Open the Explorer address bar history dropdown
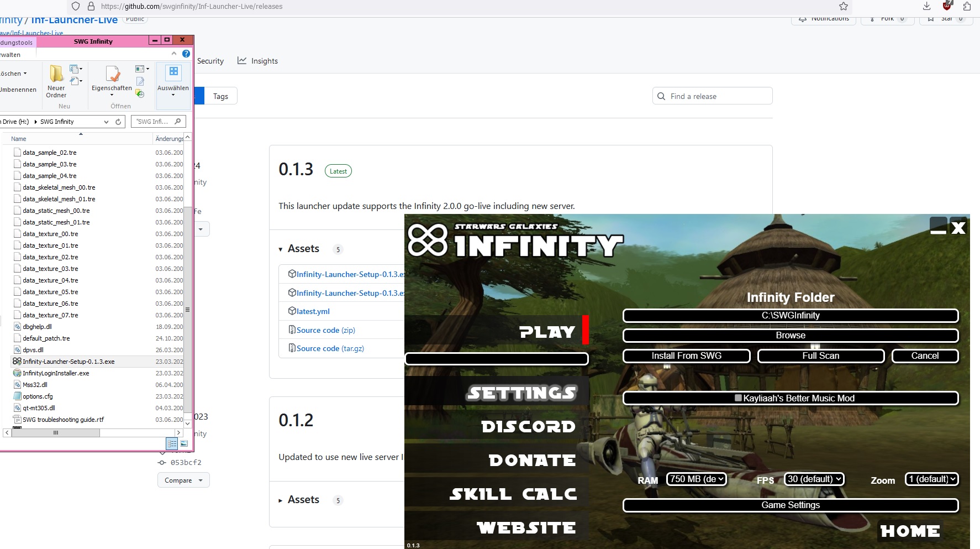Viewport: 980px width, 549px height. pyautogui.click(x=106, y=122)
